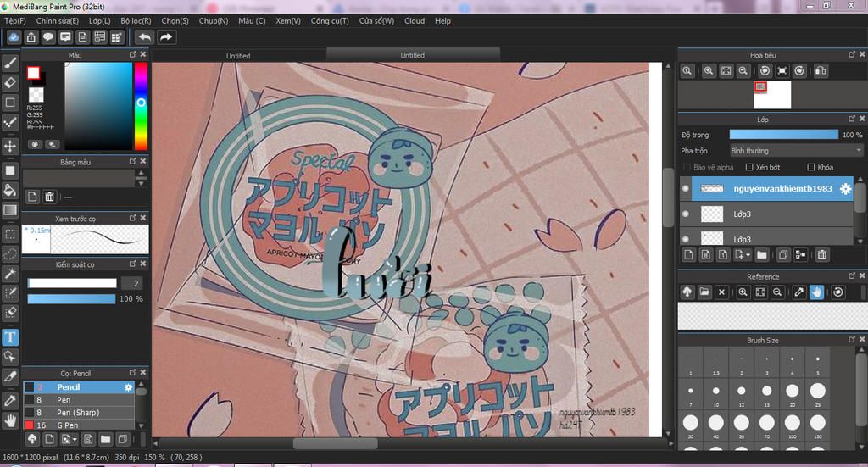Click the Redo arrow in toolbar
The image size is (868, 467).
pyautogui.click(x=165, y=37)
